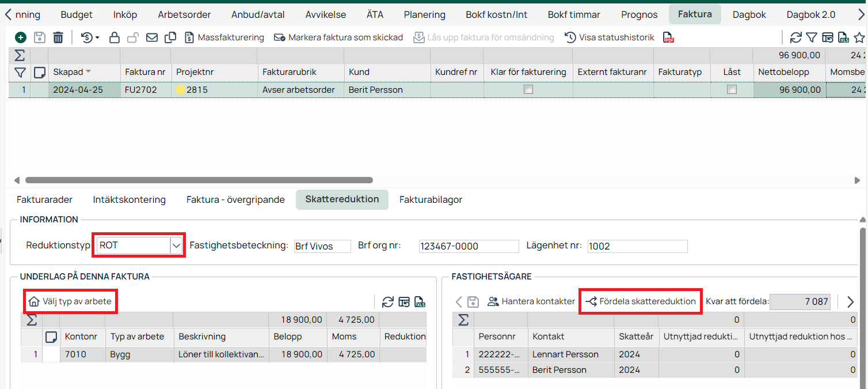Click the Fastighetsbeteckning field with Brf Vivos
Screen dimensions: 868x389
pos(322,246)
